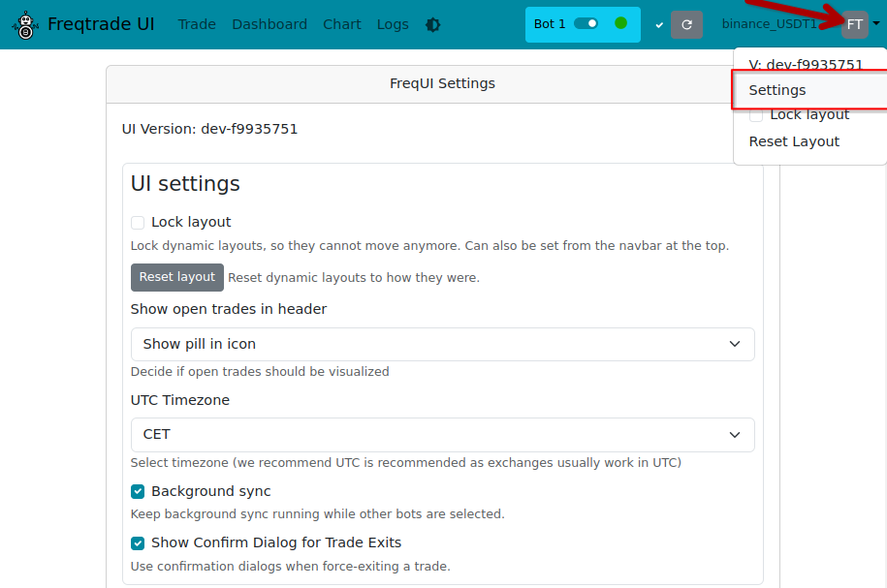Viewport: 887px width, 588px height.
Task: Uncheck Show Confirm Dialog for Trade Exits
Action: click(138, 542)
